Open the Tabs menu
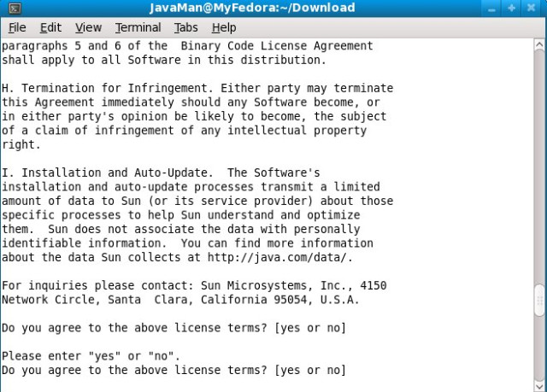The height and width of the screenshot is (392, 547). click(186, 27)
